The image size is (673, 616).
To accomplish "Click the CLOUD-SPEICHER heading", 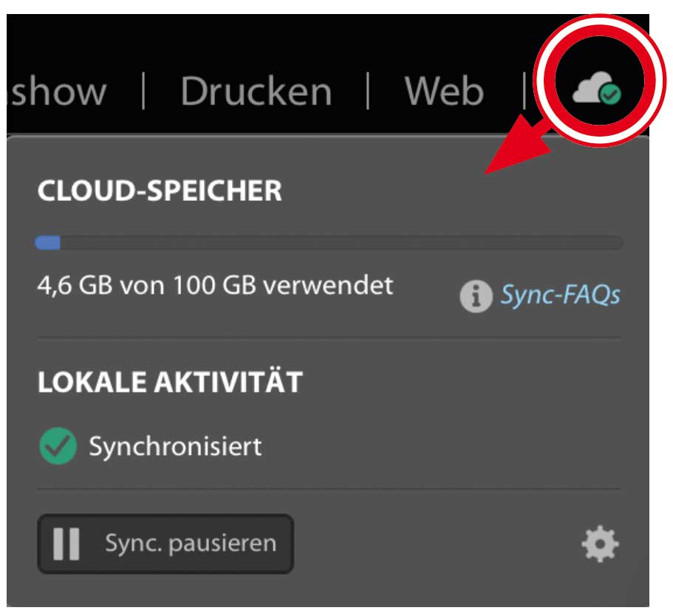I will (x=160, y=191).
